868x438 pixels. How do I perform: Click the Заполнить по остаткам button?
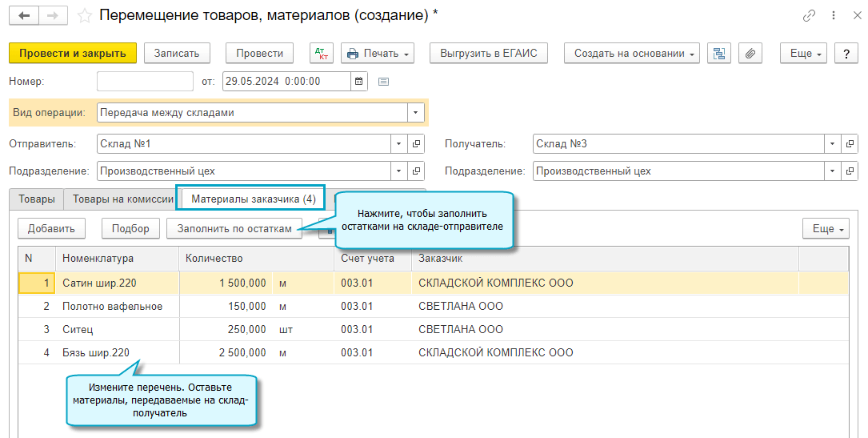234,228
